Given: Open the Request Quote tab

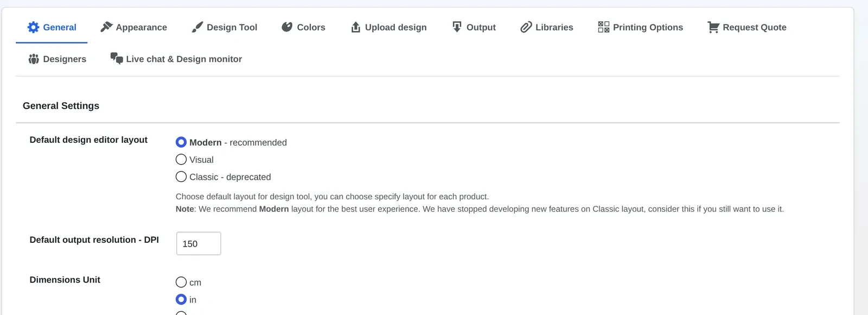Looking at the screenshot, I should point(747,27).
